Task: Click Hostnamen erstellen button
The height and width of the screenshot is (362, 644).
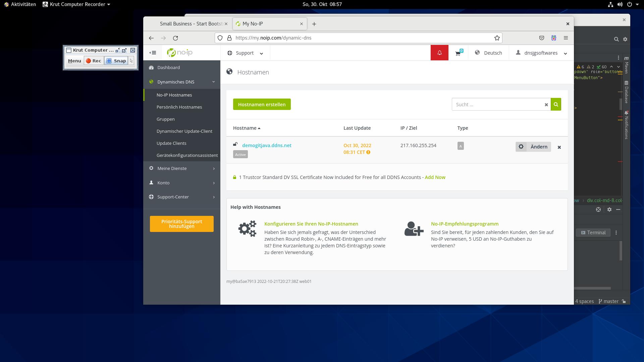Action: pos(262,105)
